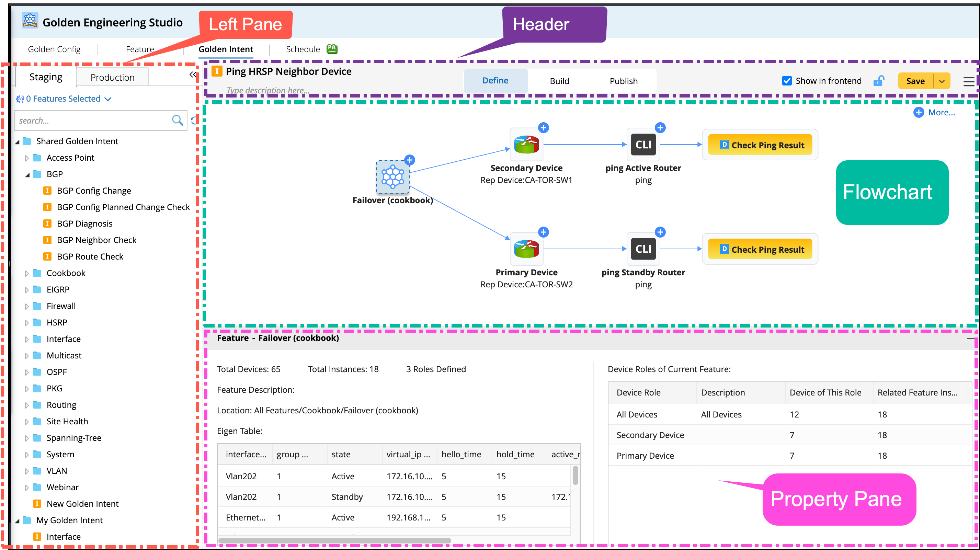The height and width of the screenshot is (550, 980).
Task: Select the Primary Device router icon
Action: 526,249
